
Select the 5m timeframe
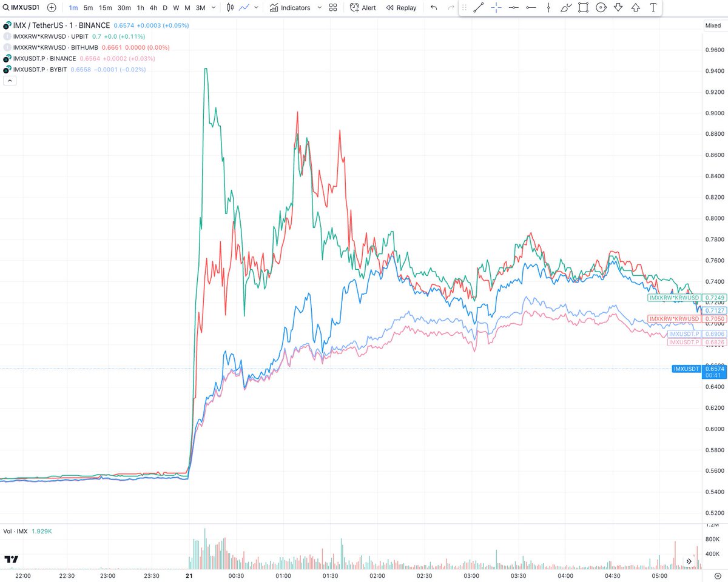(x=89, y=8)
